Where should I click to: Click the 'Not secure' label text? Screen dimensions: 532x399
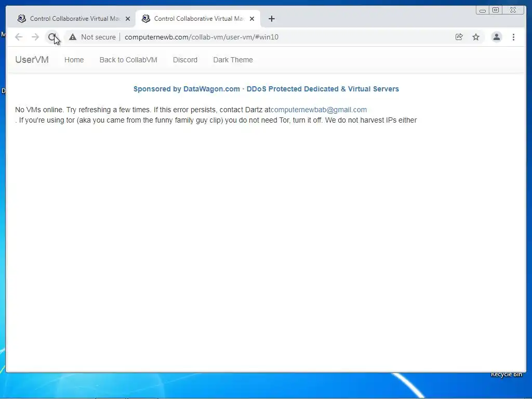(x=98, y=37)
